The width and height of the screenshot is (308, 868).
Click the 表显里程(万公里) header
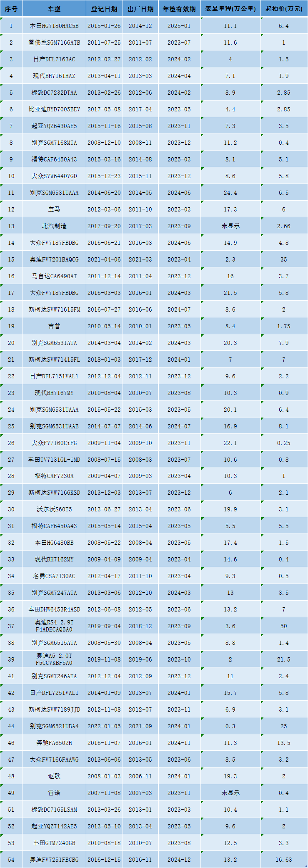230,9
